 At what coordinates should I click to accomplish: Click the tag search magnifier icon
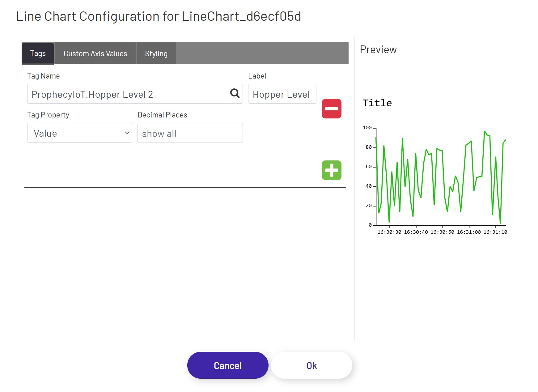[235, 93]
